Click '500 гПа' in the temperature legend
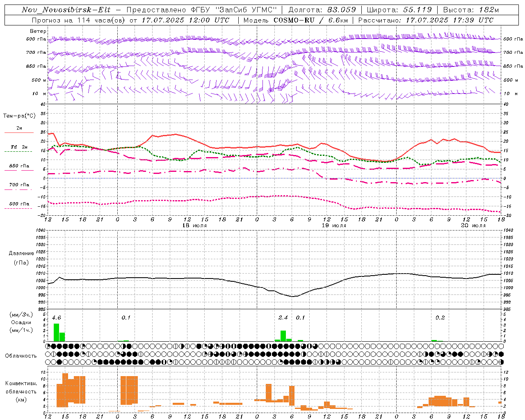The height and width of the screenshot is (420, 525). click(x=19, y=204)
